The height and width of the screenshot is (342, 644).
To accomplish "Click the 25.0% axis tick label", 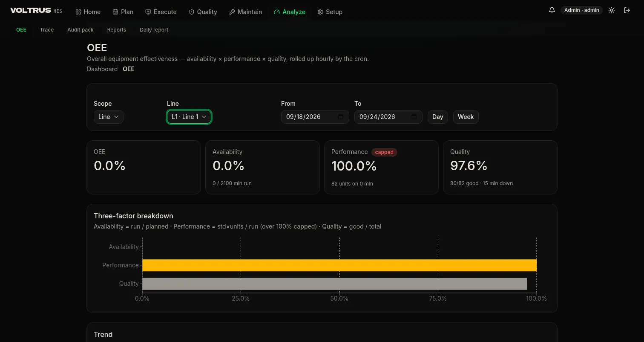I will [x=241, y=299].
